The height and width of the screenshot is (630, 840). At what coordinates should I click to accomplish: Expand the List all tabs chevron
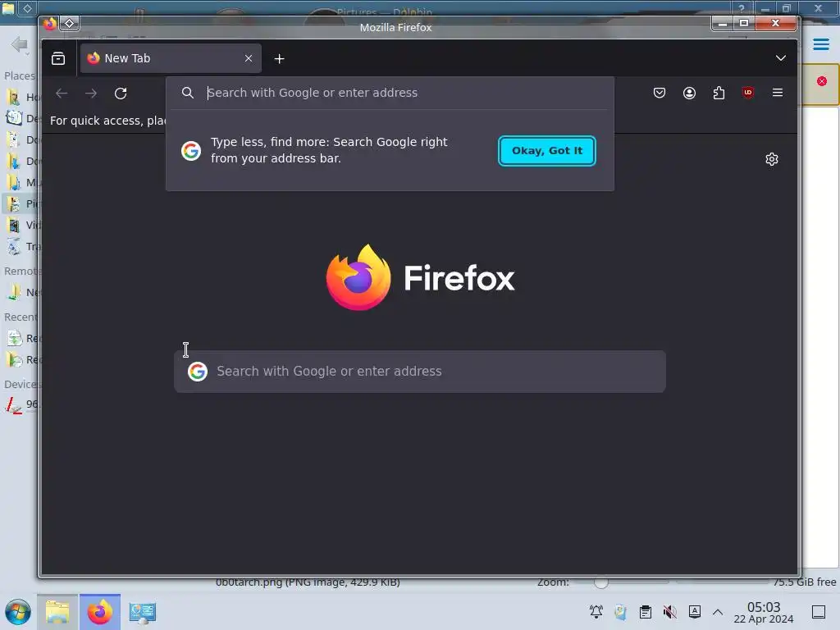(781, 58)
